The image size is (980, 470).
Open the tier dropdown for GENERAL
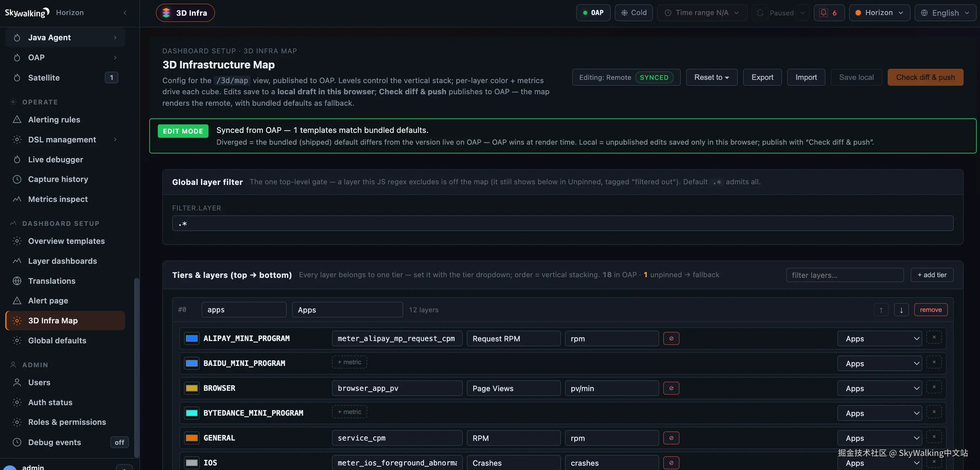(880, 438)
